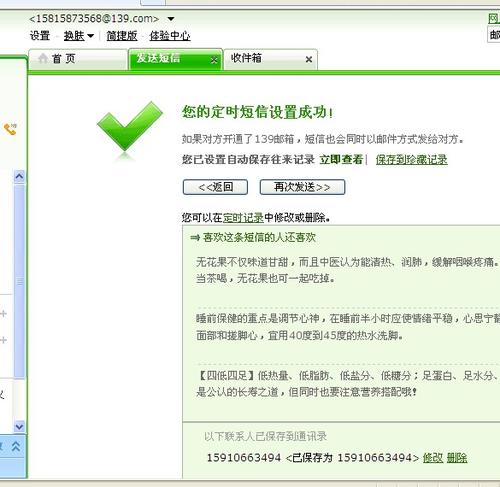Click 立即查看 link
The image size is (500, 487).
341,159
